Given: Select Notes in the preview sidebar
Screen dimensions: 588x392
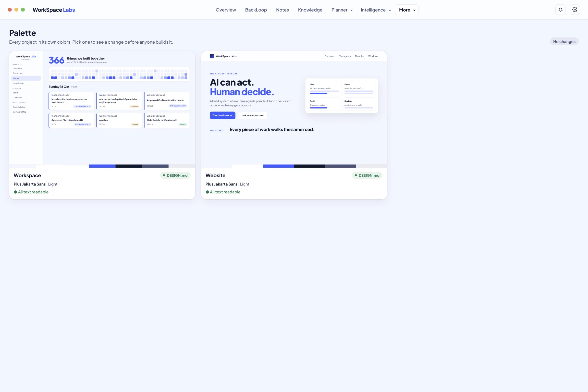Looking at the screenshot, I should (26, 78).
